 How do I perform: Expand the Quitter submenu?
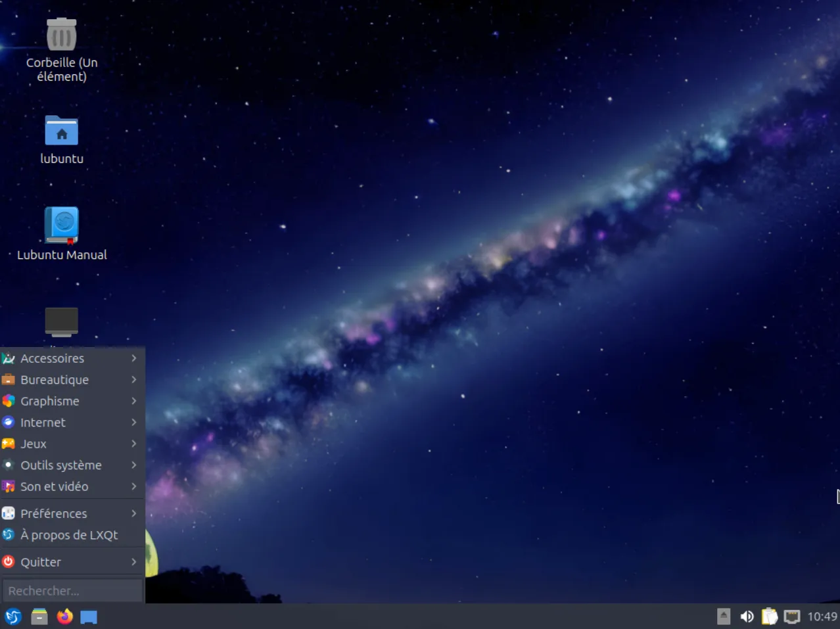click(41, 561)
